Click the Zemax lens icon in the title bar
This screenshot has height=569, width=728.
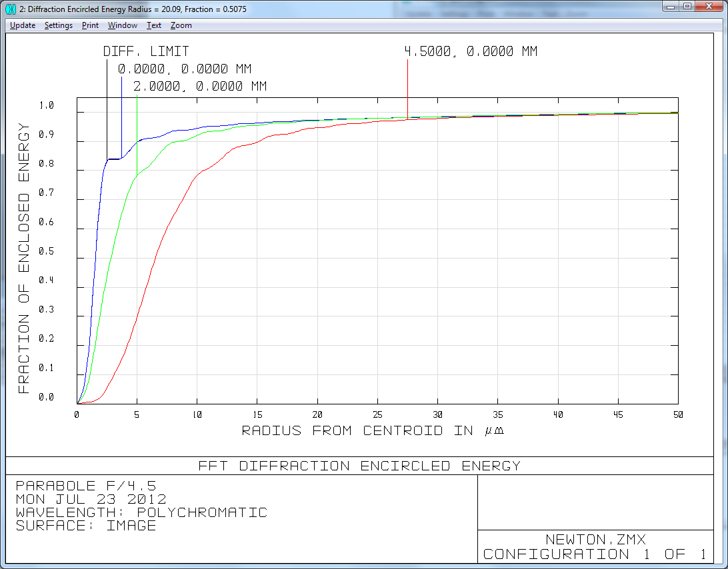point(9,7)
